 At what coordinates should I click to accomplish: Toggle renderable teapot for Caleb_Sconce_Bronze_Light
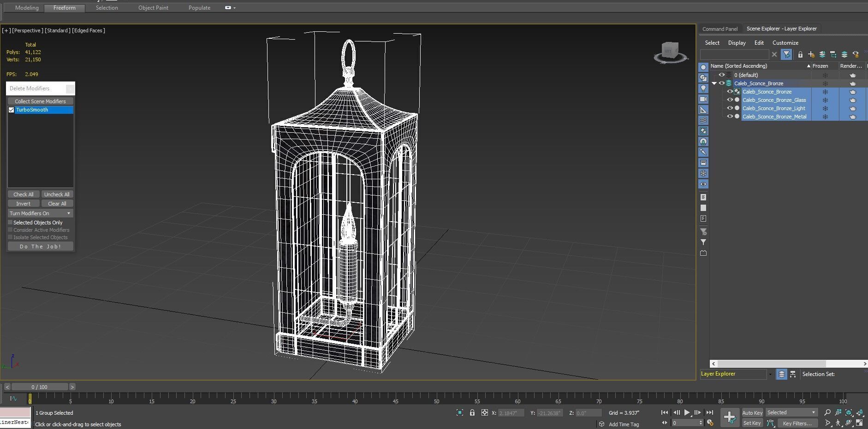[x=853, y=108]
